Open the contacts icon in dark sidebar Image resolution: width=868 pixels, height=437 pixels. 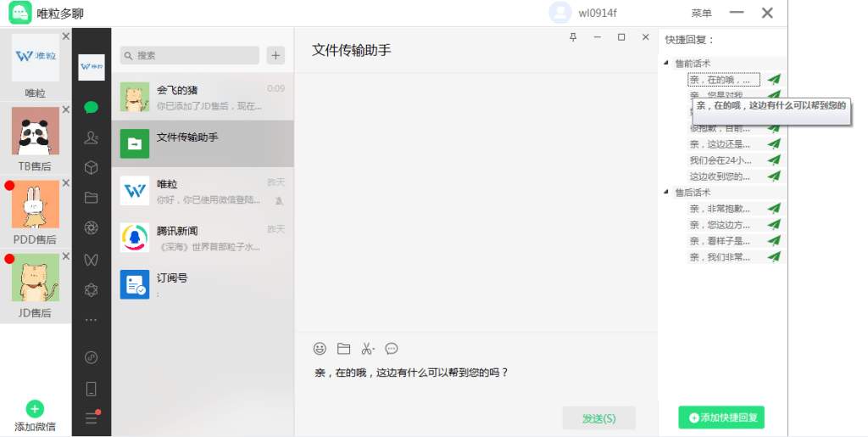[91, 138]
